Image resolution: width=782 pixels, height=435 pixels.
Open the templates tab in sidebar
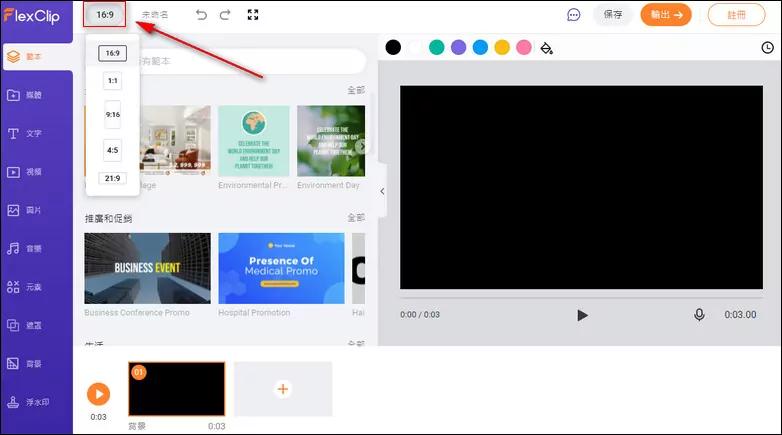click(x=37, y=57)
